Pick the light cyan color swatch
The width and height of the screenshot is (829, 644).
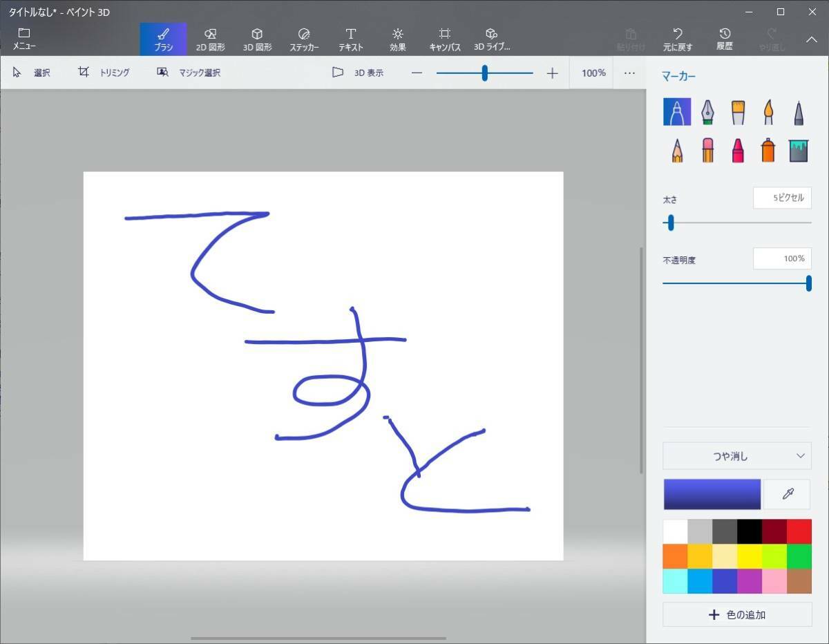point(676,581)
